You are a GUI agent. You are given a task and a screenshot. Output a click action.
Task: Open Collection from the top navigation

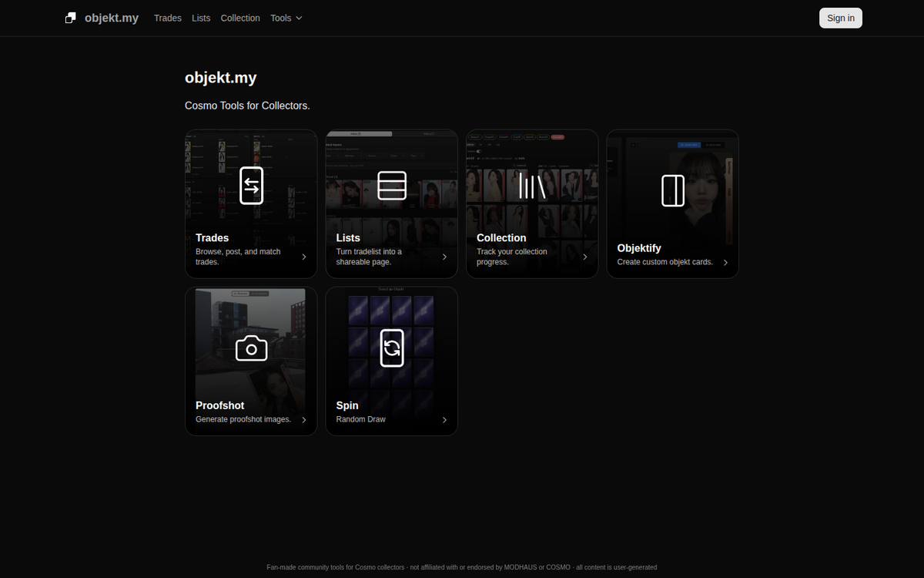coord(240,18)
